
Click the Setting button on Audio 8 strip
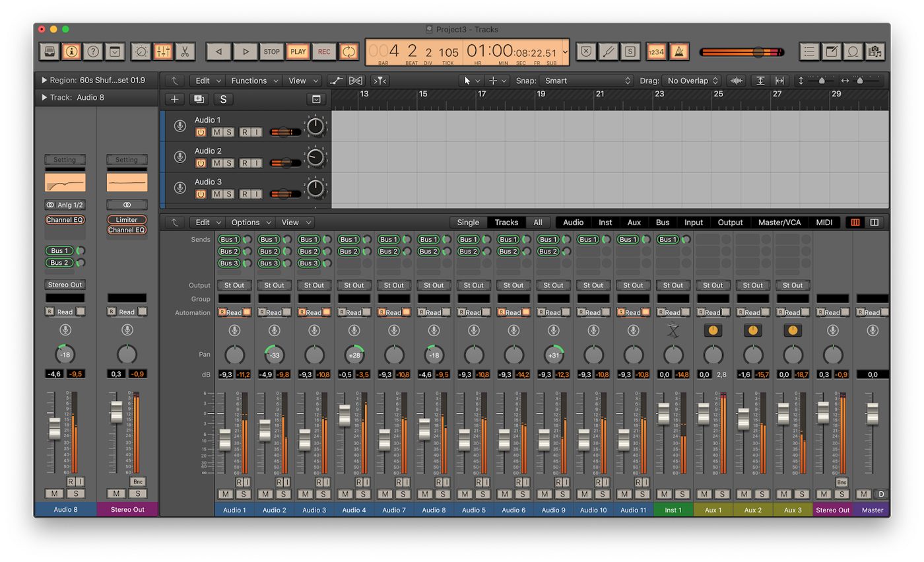65,160
